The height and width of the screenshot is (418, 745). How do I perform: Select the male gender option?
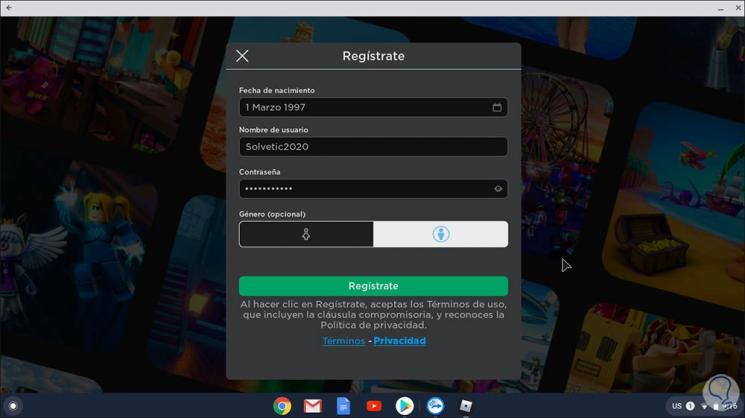(x=440, y=234)
